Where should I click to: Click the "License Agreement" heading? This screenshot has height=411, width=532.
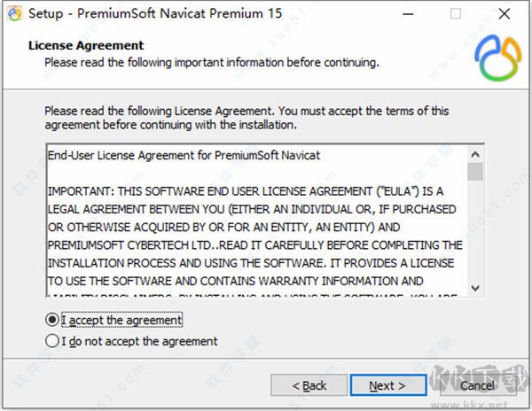(86, 45)
